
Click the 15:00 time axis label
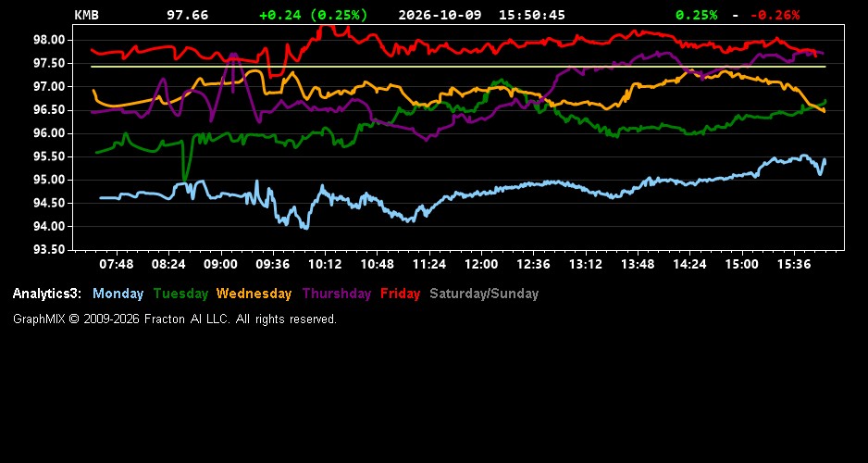742,264
